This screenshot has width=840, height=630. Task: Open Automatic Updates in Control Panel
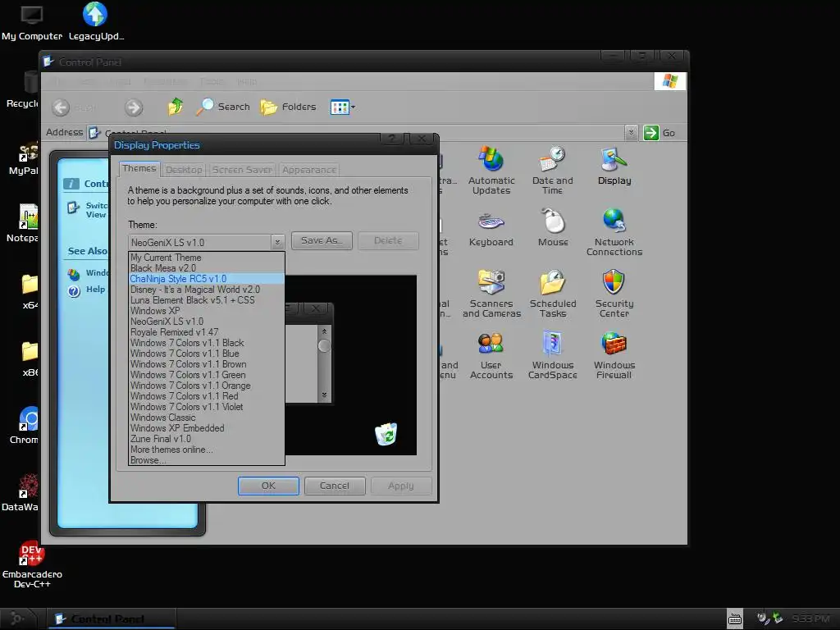tap(491, 170)
